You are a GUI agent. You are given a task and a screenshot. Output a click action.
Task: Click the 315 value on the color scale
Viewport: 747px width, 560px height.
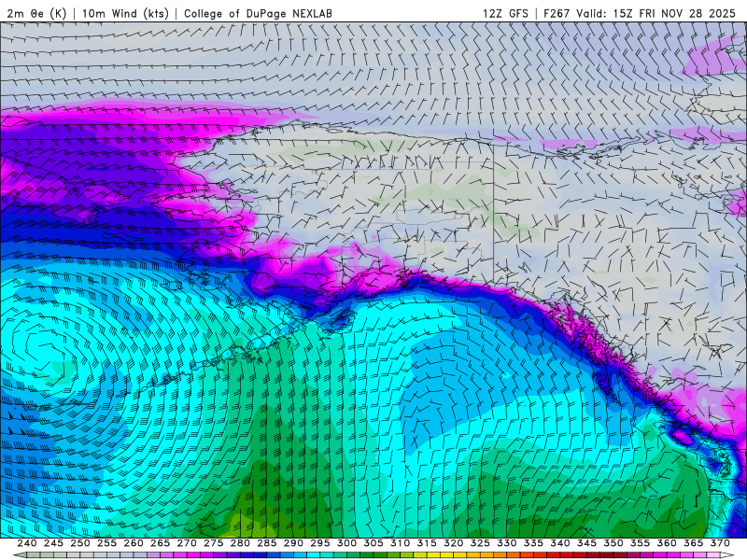point(427,543)
